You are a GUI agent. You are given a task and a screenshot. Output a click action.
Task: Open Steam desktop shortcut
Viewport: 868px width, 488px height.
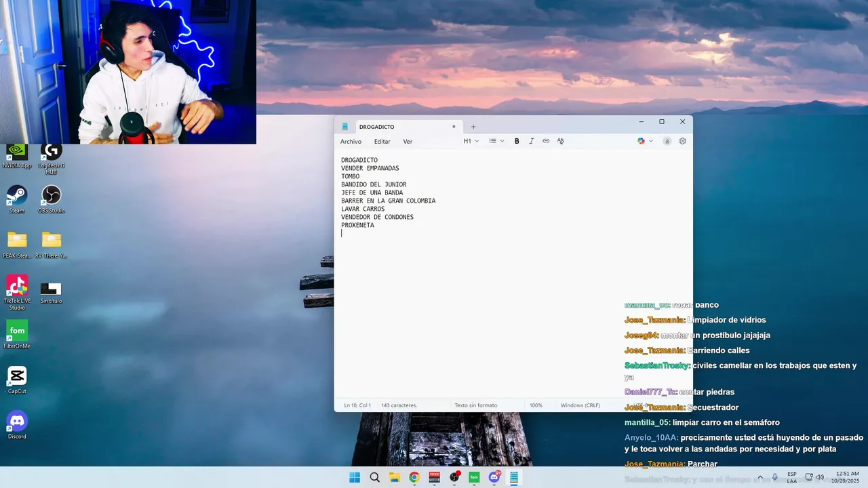[17, 199]
